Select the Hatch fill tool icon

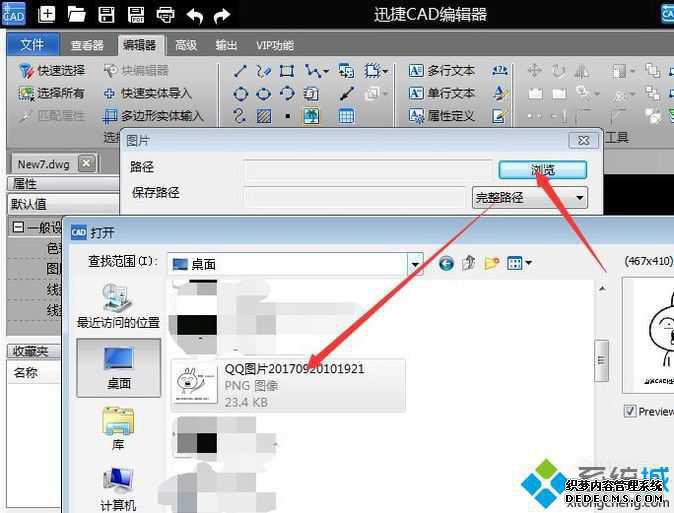[x=263, y=116]
